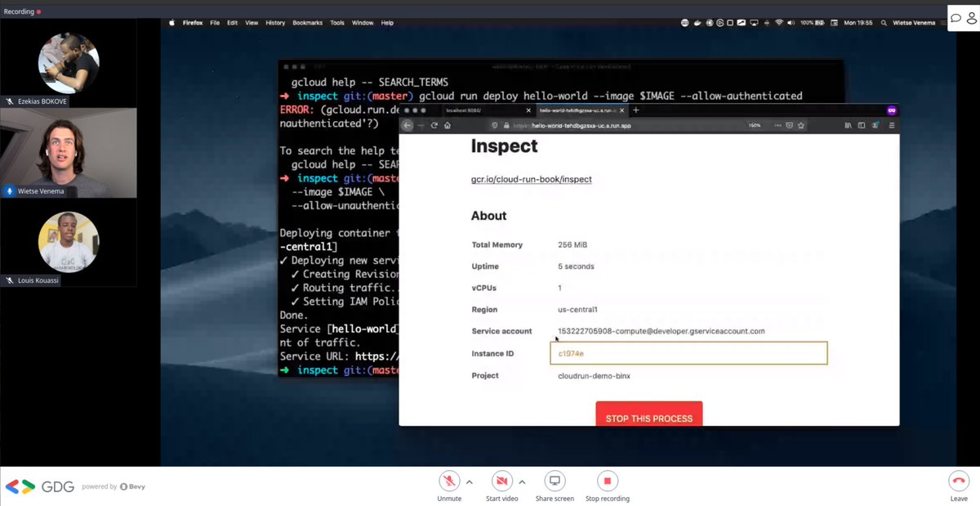Image resolution: width=980 pixels, height=506 pixels.
Task: Open the Window menu
Action: pyautogui.click(x=363, y=23)
